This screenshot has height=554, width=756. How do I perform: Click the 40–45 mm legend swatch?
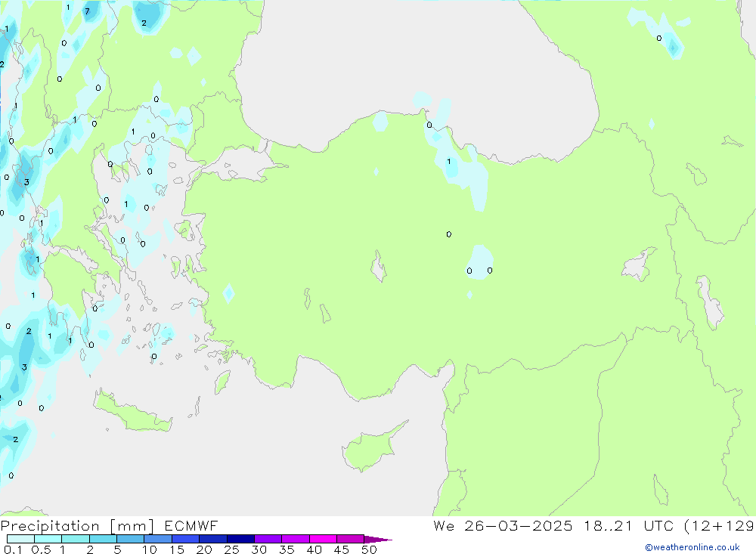coord(323,539)
